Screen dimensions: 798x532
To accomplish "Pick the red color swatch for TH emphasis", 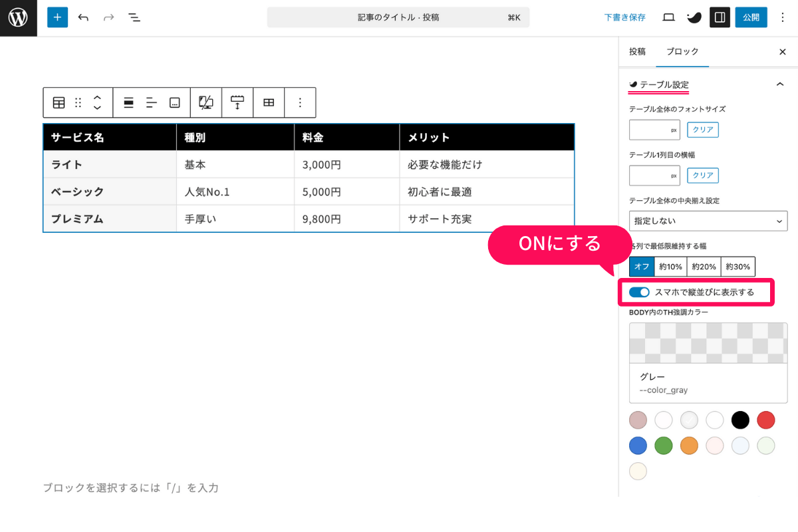I will [765, 420].
